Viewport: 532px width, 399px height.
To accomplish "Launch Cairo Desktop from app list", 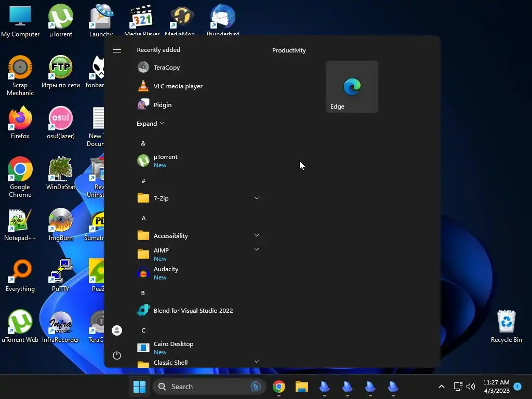I will (x=198, y=348).
